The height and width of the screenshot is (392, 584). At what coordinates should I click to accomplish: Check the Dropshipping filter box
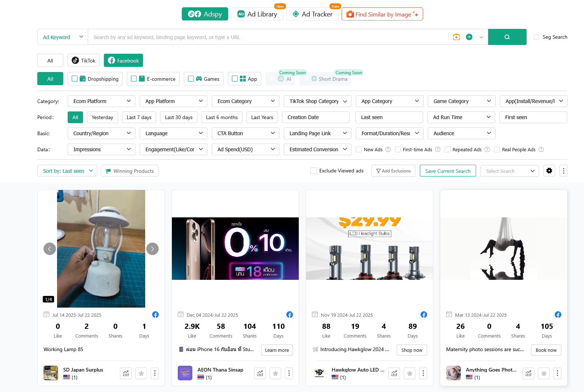(75, 79)
